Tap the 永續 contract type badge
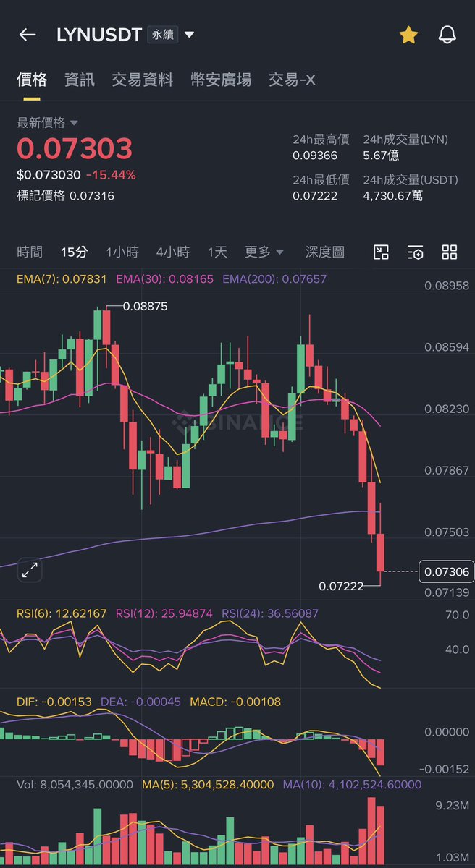 (x=162, y=35)
